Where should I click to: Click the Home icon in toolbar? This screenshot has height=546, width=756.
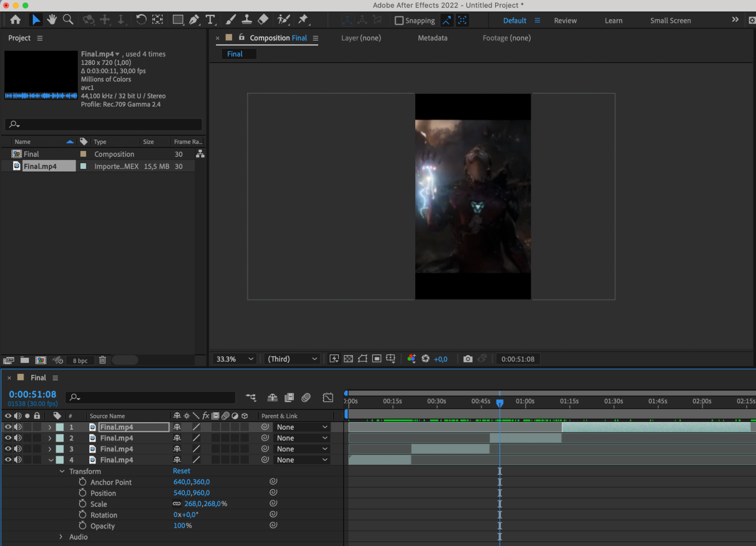click(16, 20)
